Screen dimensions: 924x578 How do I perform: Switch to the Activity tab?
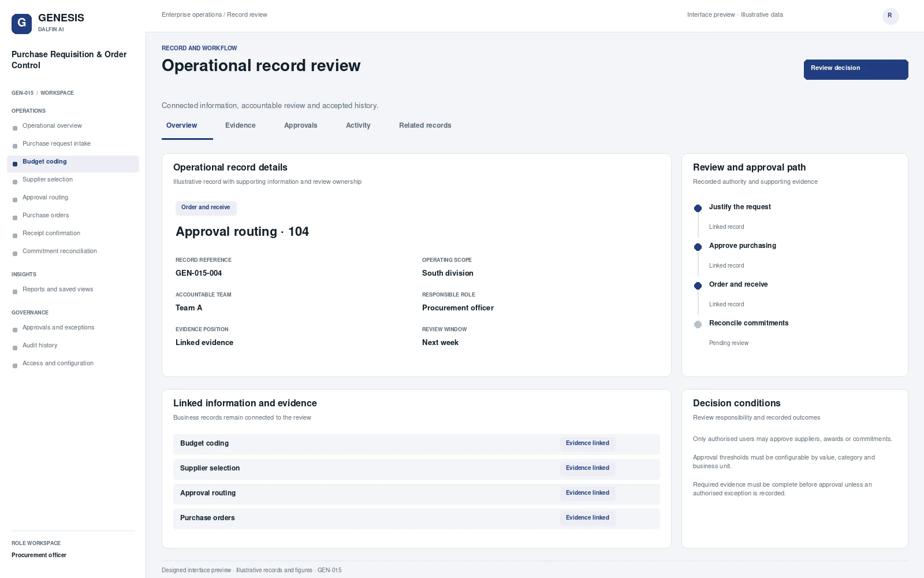point(358,125)
